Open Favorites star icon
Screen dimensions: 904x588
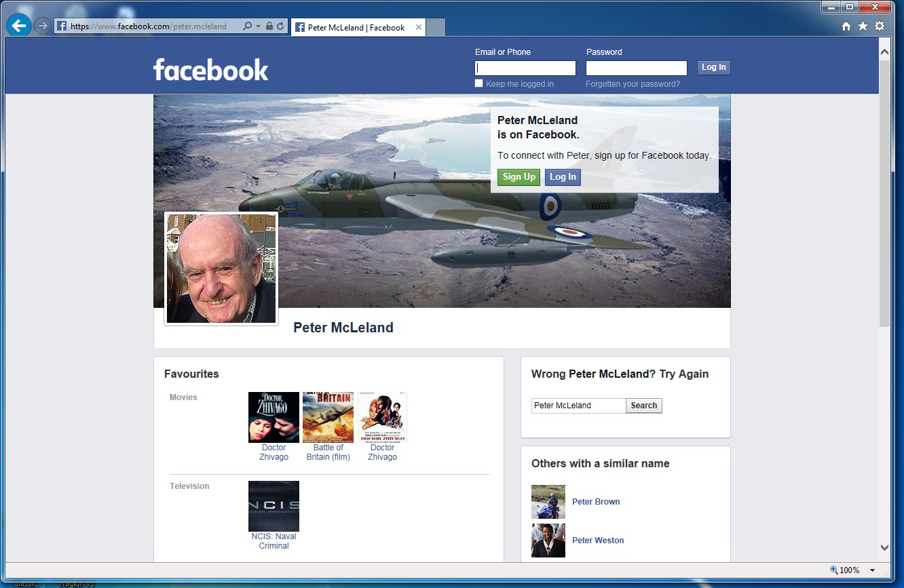click(x=863, y=26)
